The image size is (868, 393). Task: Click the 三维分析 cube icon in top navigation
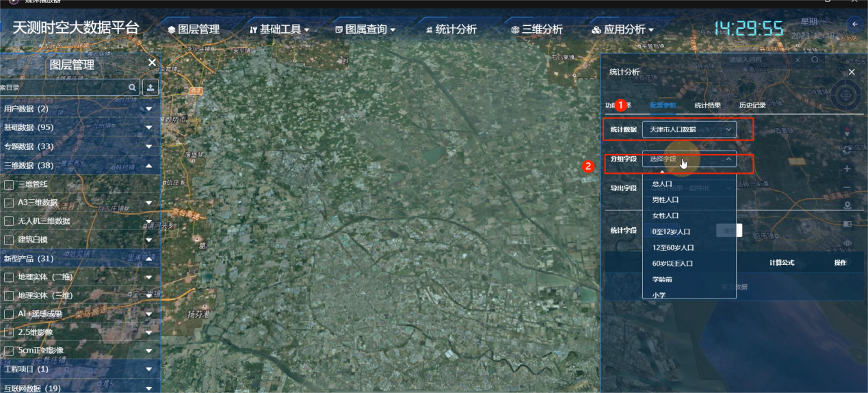click(x=515, y=29)
